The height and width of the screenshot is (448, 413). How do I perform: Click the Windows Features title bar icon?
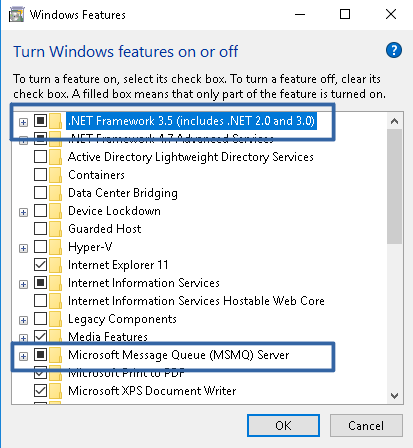(x=17, y=15)
